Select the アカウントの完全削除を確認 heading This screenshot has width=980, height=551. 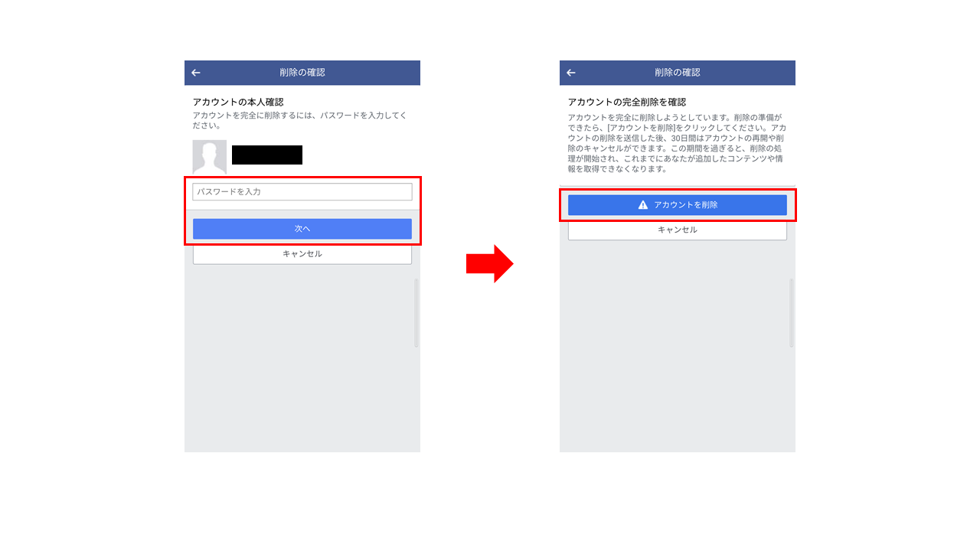click(627, 102)
